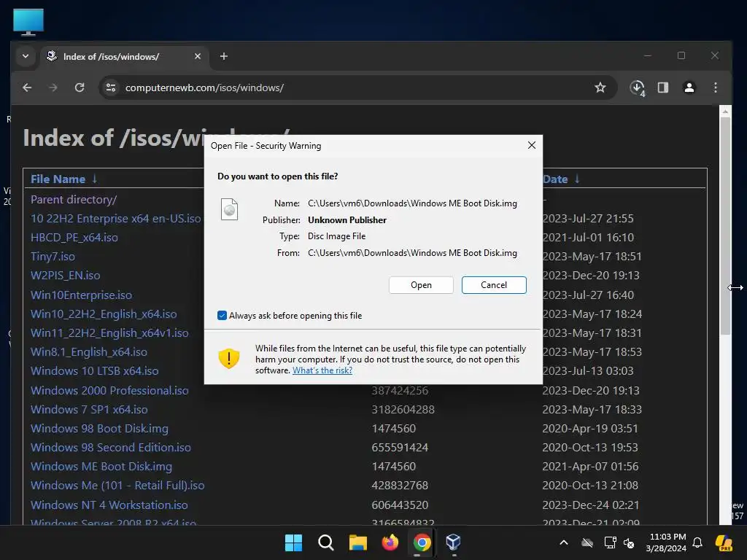Click the disc image file icon in dialog
Image resolution: width=747 pixels, height=560 pixels.
point(229,209)
